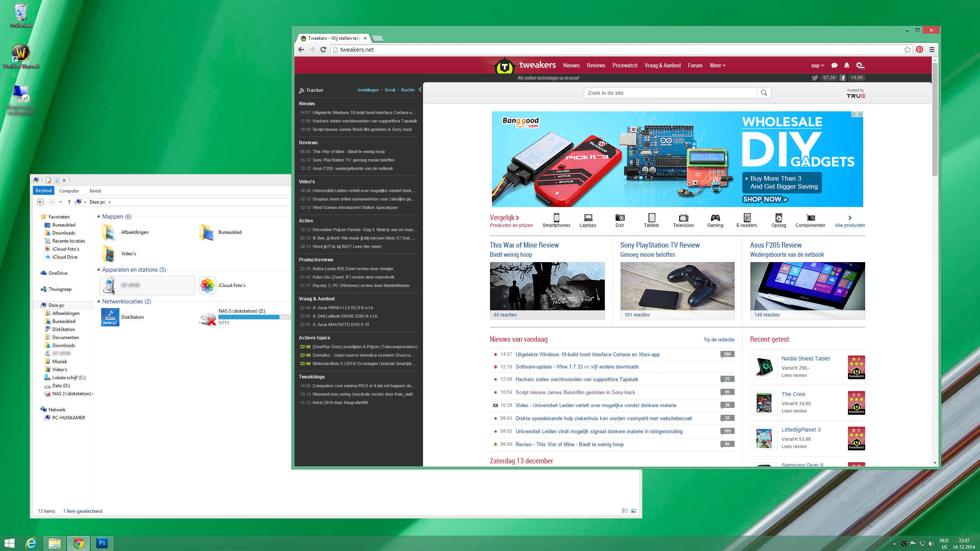This screenshot has width=980, height=551.
Task: Open the aap user dropdown
Action: 817,65
